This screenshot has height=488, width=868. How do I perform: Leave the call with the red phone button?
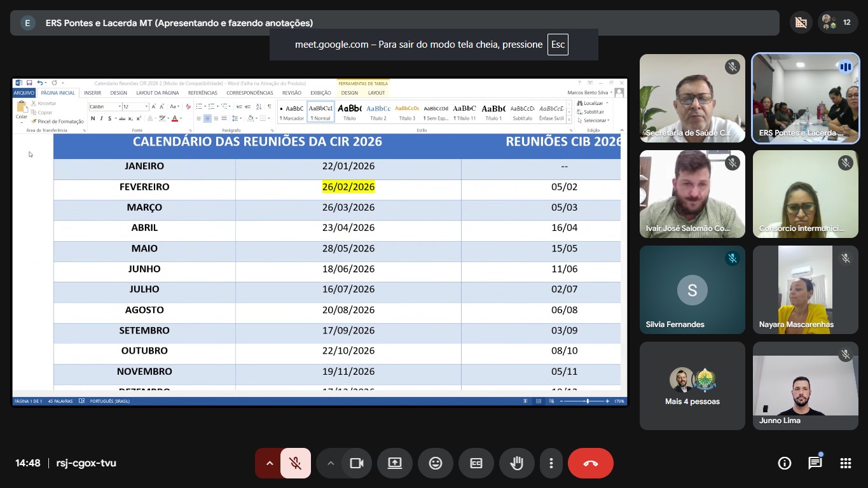pyautogui.click(x=590, y=463)
